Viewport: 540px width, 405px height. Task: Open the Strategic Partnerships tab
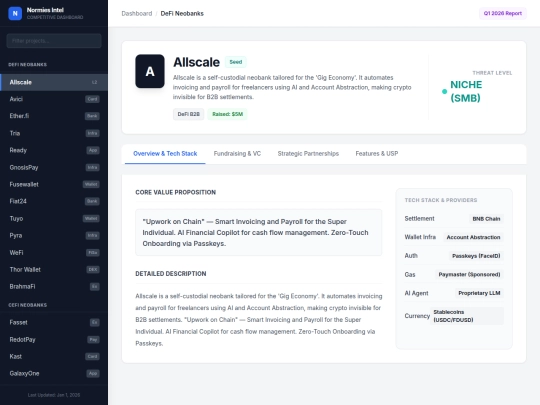(x=308, y=154)
